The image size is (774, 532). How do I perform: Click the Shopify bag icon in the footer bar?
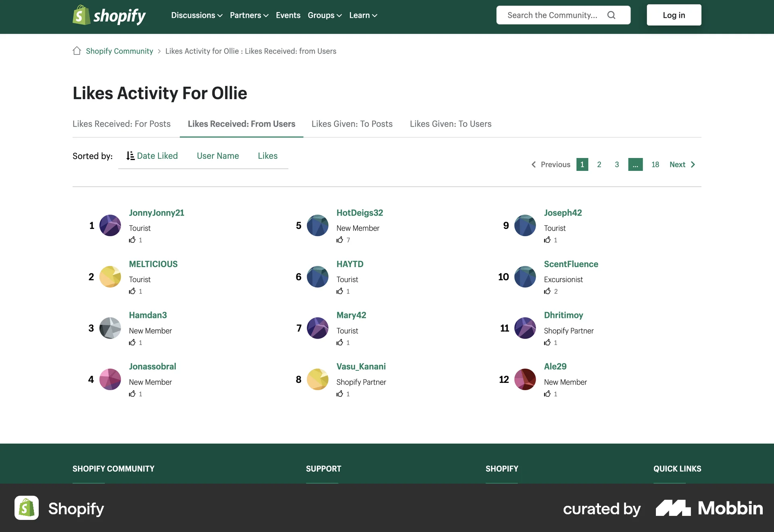point(26,508)
